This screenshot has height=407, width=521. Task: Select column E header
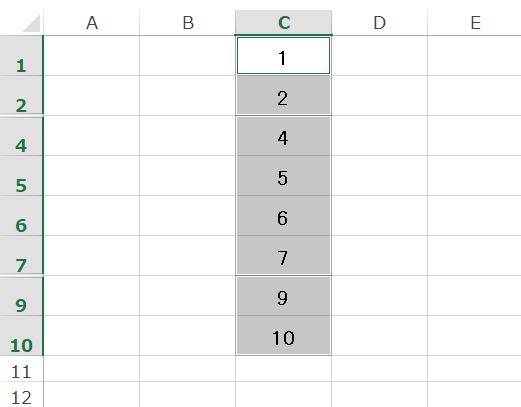point(475,23)
